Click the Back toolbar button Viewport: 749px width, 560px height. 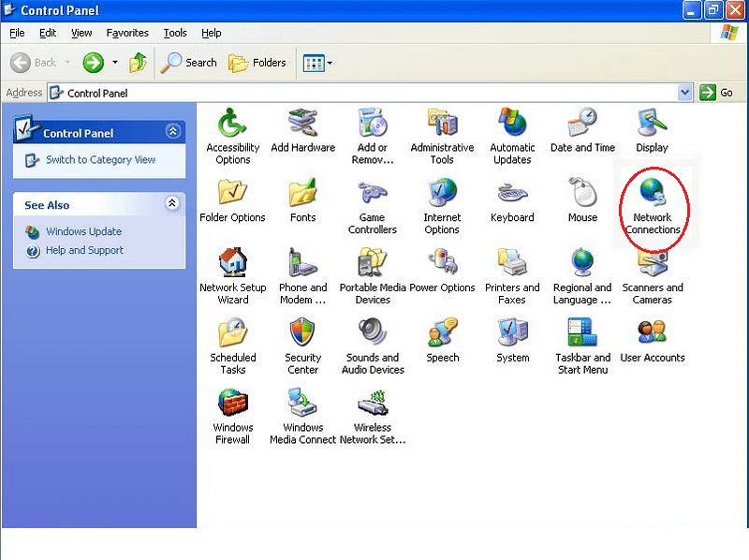tap(34, 63)
